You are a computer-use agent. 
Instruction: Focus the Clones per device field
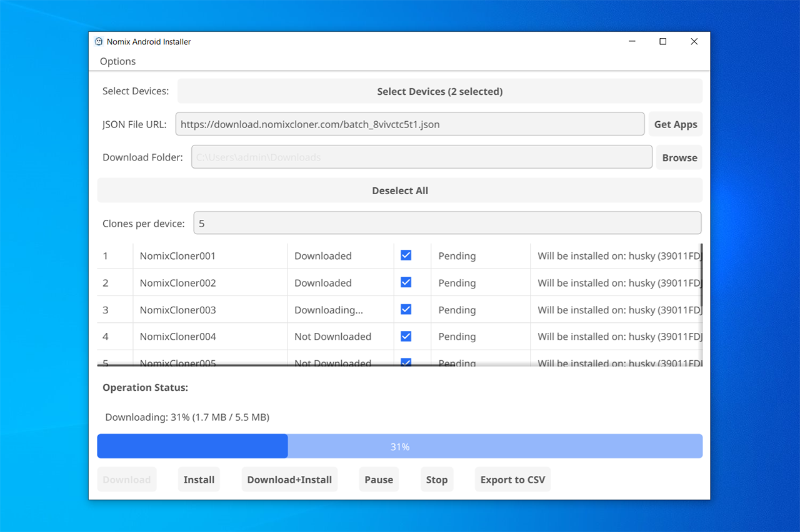pyautogui.click(x=447, y=224)
